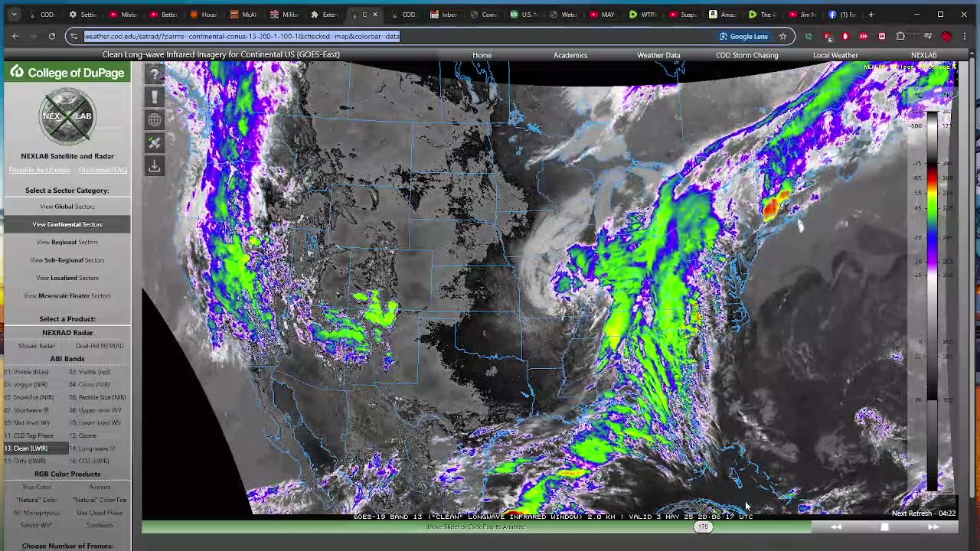Open the browser extensions puzzle icon
This screenshot has height=551, width=980.
pyautogui.click(x=900, y=36)
